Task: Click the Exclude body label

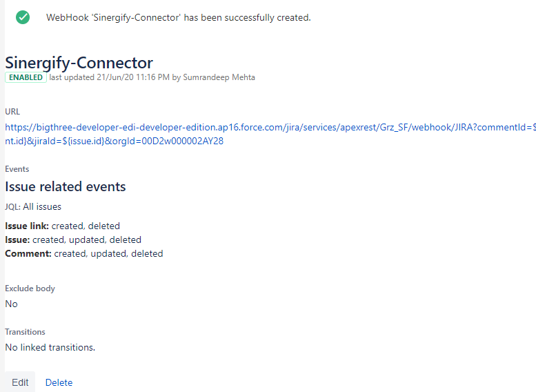Action: click(x=30, y=288)
